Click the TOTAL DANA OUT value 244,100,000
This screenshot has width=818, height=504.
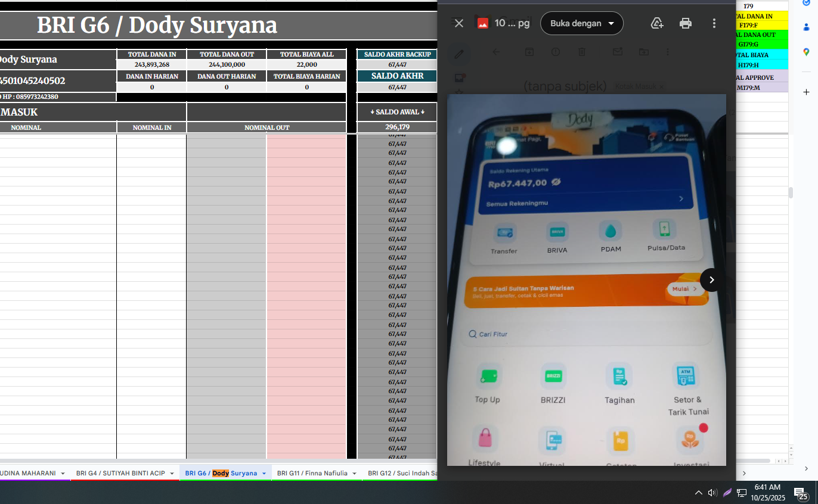[227, 64]
